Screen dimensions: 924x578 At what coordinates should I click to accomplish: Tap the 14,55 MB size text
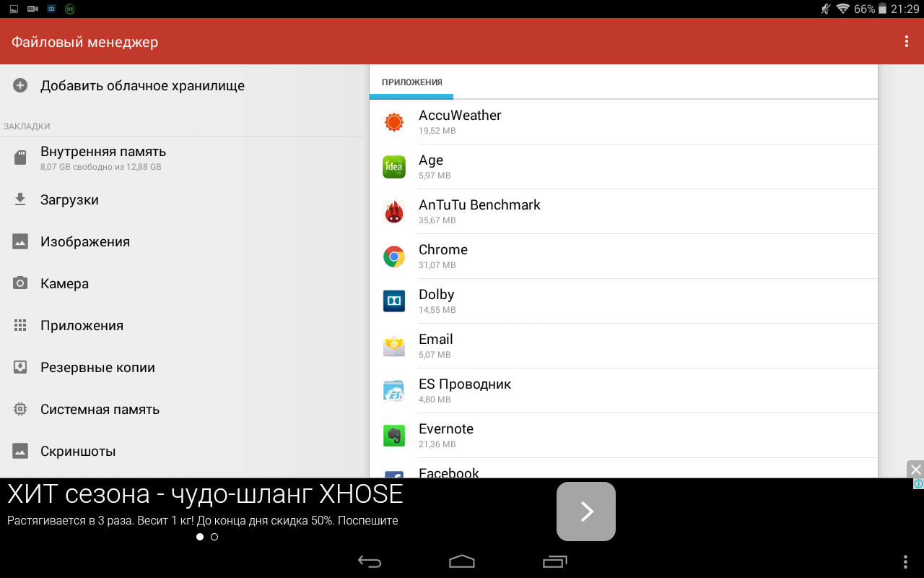click(437, 310)
